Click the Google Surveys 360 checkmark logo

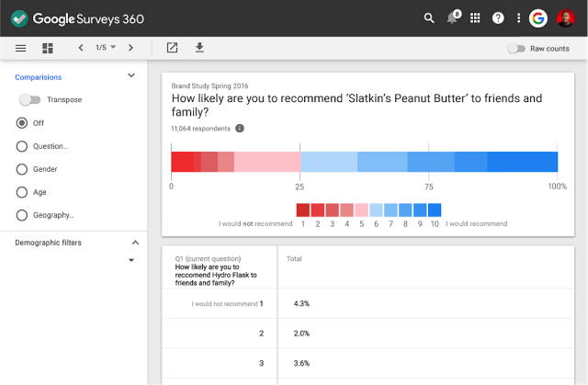(19, 18)
